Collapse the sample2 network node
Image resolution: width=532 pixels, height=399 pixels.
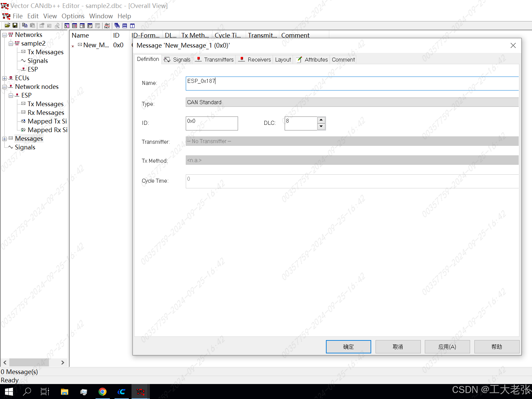[11, 44]
